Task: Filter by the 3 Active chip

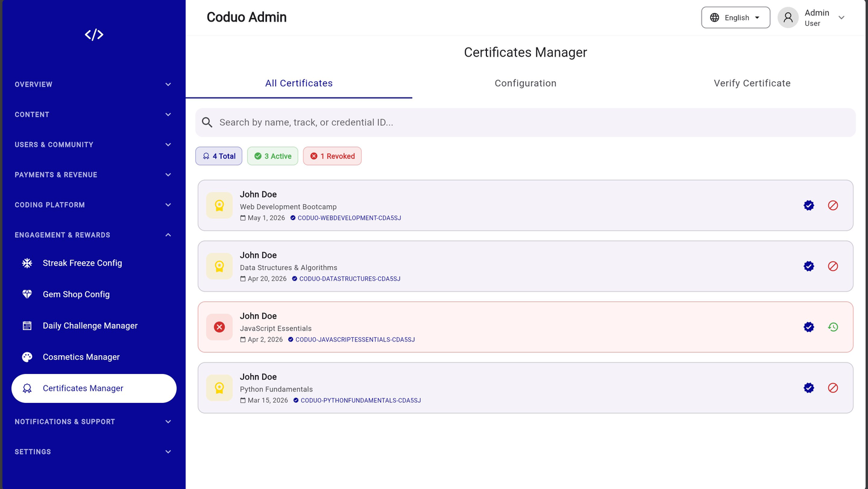Action: 272,156
